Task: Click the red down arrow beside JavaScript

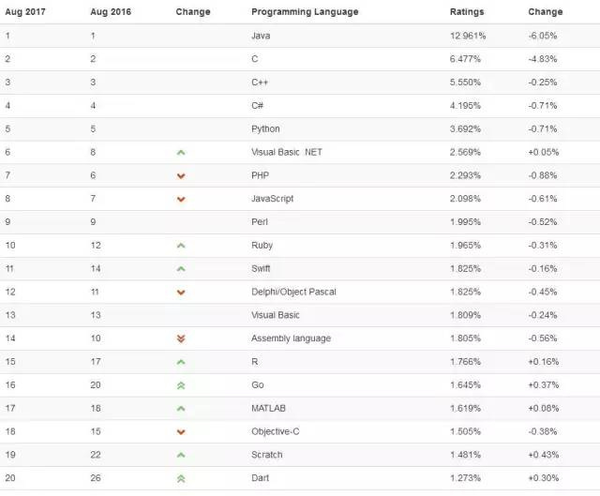Action: [x=181, y=199]
